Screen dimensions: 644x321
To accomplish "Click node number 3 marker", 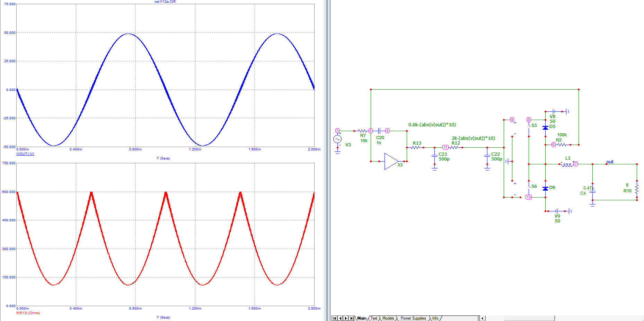I will pyautogui.click(x=337, y=131).
